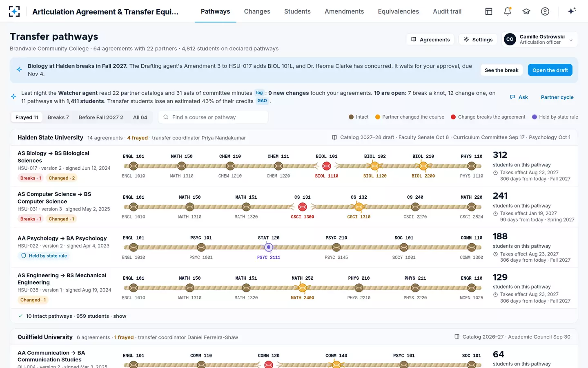The height and width of the screenshot is (368, 588).
Task: Open the notifications bell
Action: coord(508,11)
